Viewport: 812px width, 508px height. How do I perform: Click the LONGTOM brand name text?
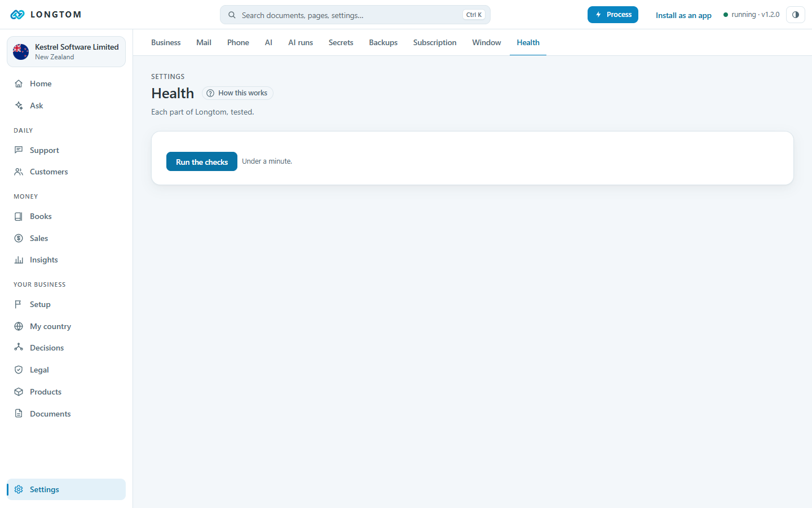coord(56,15)
